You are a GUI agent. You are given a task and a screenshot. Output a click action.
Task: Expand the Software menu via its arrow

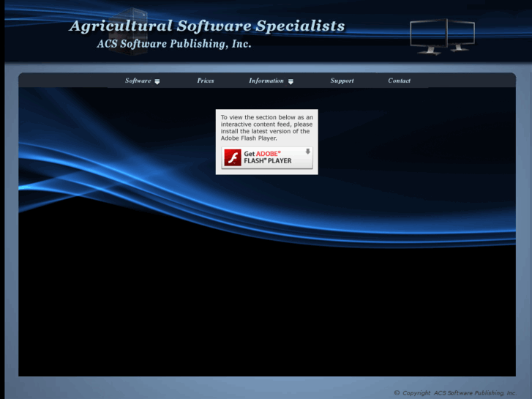(157, 81)
